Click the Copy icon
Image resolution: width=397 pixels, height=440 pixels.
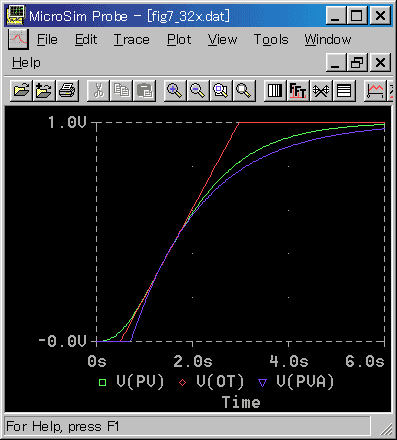(121, 90)
